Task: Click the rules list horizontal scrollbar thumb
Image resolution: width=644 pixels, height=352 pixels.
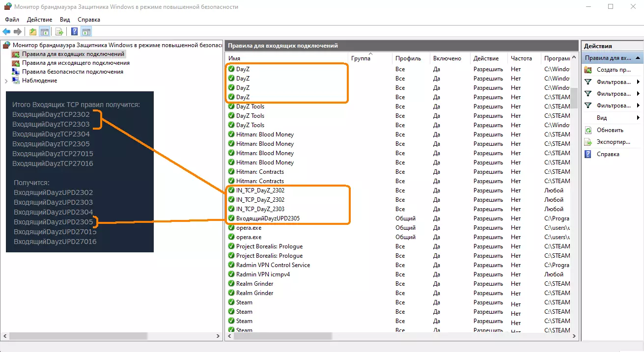Action: click(282, 337)
